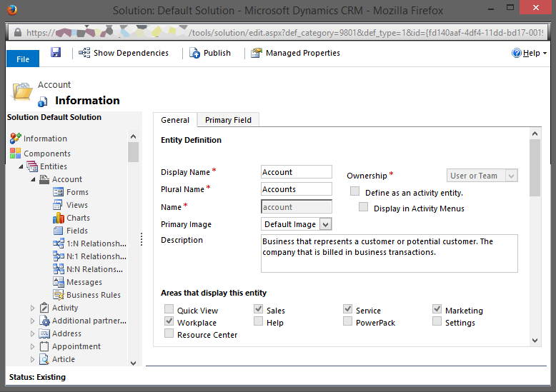Collapse the Account entity node
556x392 pixels.
33,179
